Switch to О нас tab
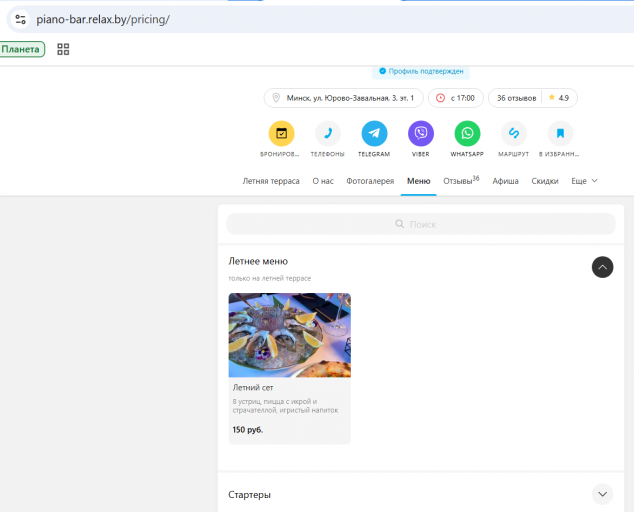 click(x=323, y=181)
